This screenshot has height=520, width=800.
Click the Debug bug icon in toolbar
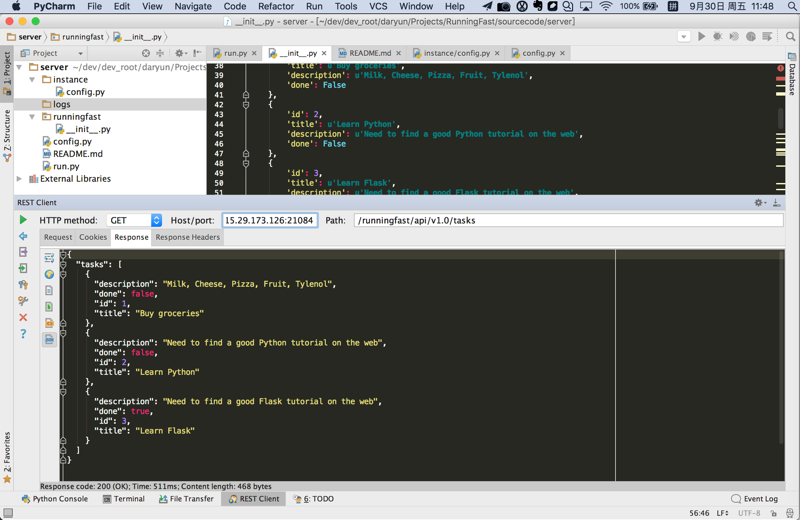(x=717, y=37)
